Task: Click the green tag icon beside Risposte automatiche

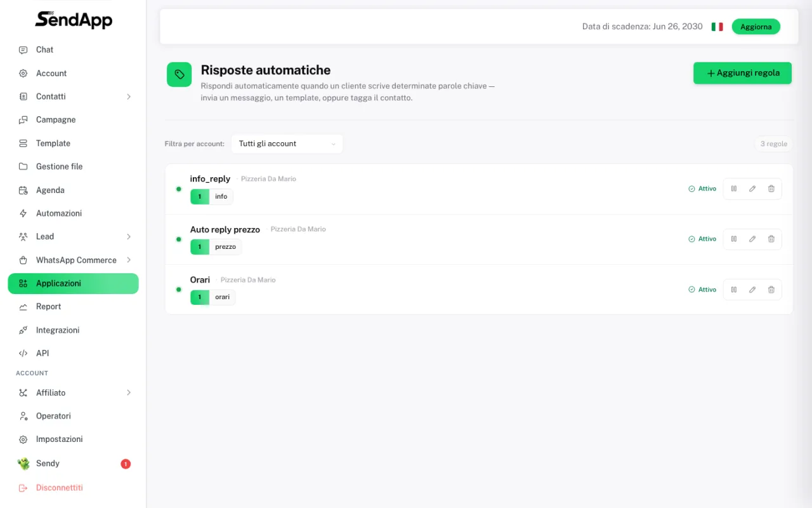Action: pos(180,74)
